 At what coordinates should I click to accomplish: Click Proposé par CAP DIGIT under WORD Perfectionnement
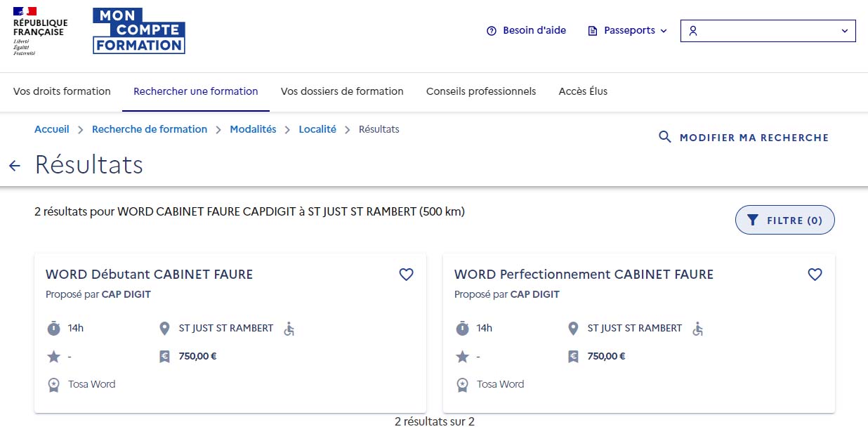point(507,294)
